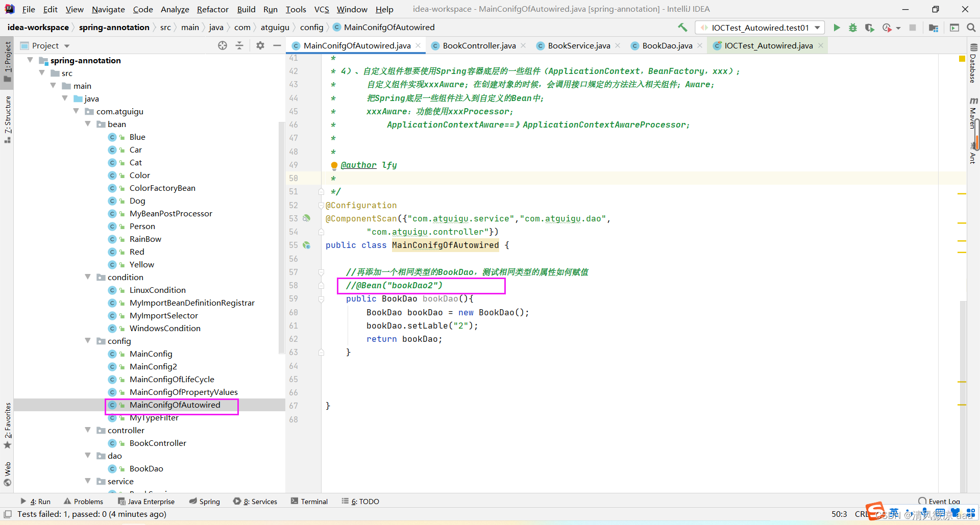Open the 8: Services tool window

pos(255,502)
